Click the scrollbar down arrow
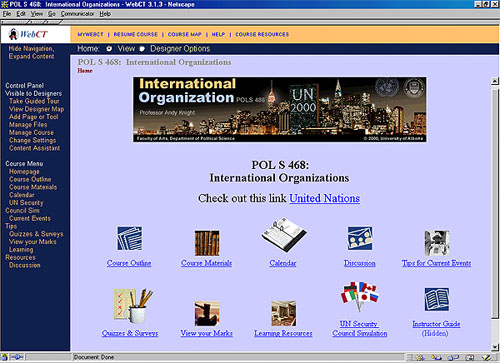 (495, 347)
